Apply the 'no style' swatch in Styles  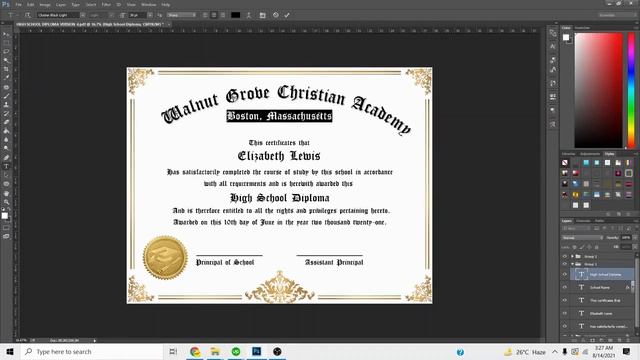[565, 162]
